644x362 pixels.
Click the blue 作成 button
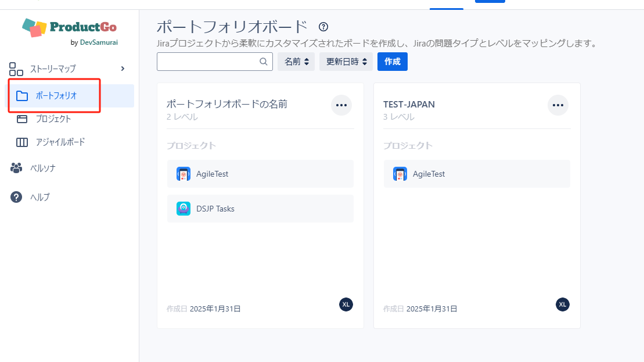(392, 62)
